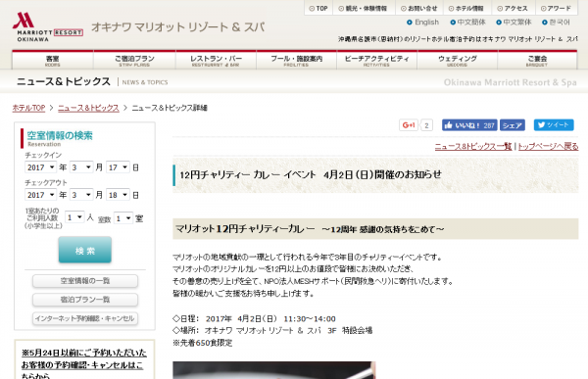Open check-in day dropdown showing 17

click(x=118, y=167)
